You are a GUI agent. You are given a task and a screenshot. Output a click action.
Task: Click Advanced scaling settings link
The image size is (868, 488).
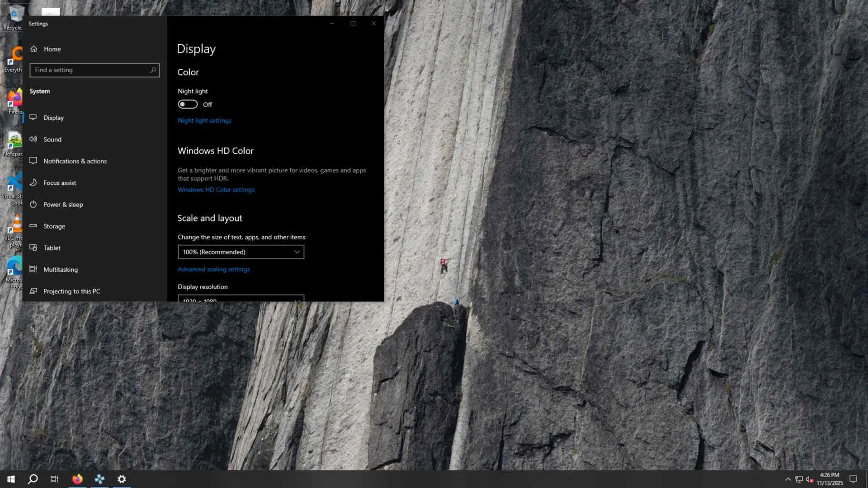pyautogui.click(x=213, y=269)
